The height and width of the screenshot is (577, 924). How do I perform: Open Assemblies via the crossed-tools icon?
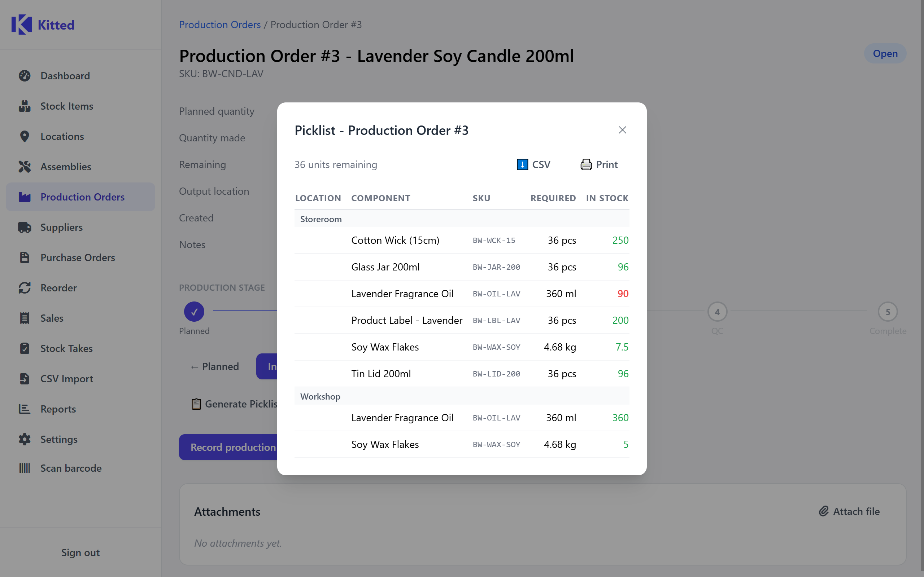point(25,166)
